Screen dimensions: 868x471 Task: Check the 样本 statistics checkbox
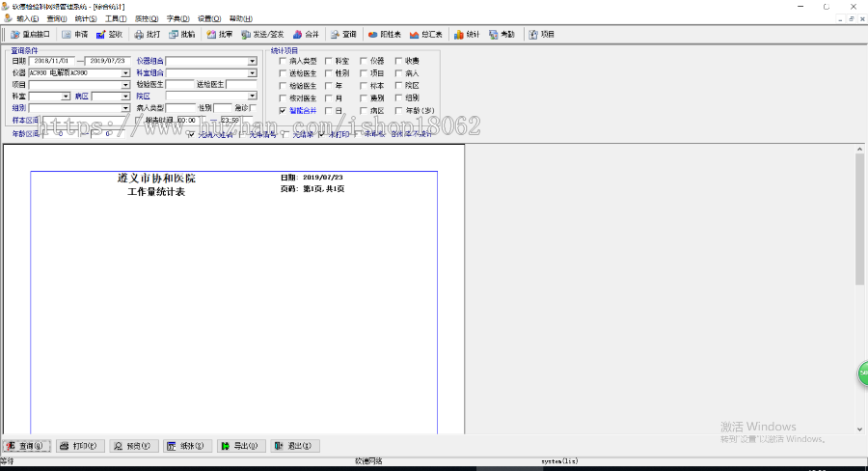pos(364,86)
